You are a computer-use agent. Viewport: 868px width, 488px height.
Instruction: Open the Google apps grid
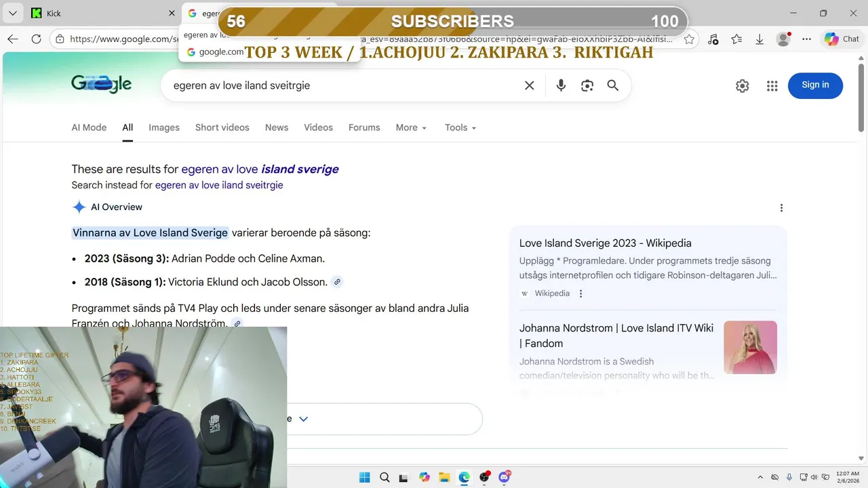(x=772, y=85)
